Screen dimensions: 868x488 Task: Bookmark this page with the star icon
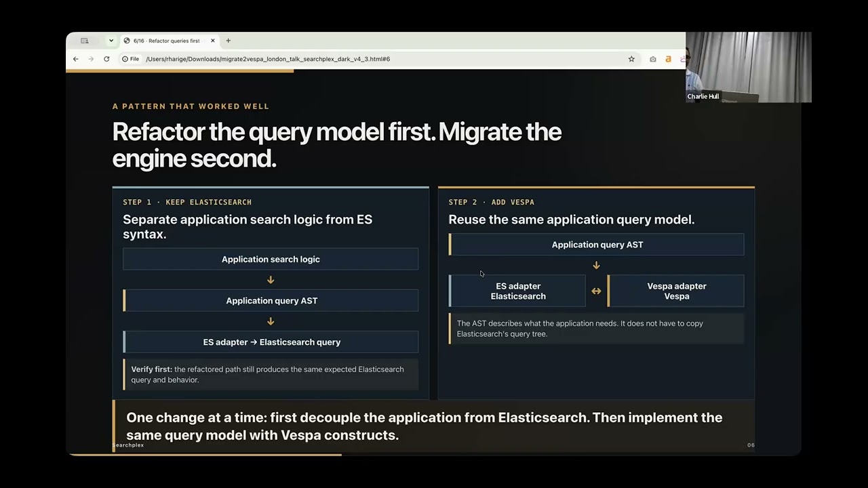click(631, 59)
